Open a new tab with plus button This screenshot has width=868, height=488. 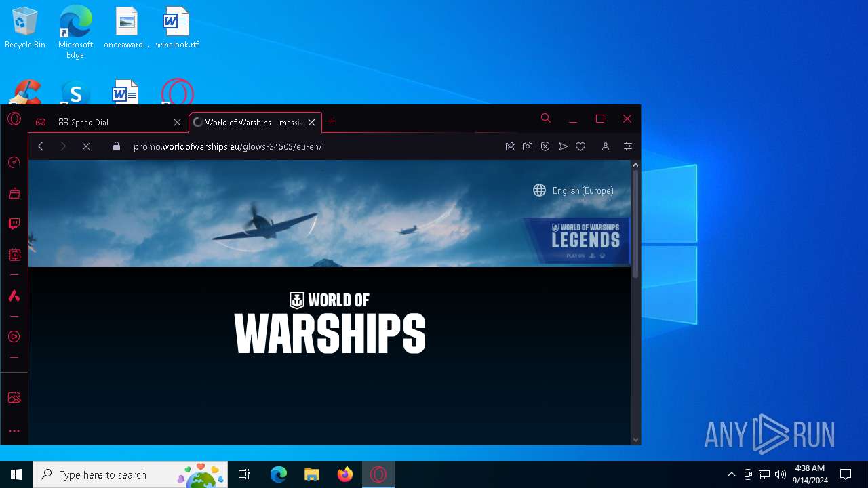tap(332, 121)
